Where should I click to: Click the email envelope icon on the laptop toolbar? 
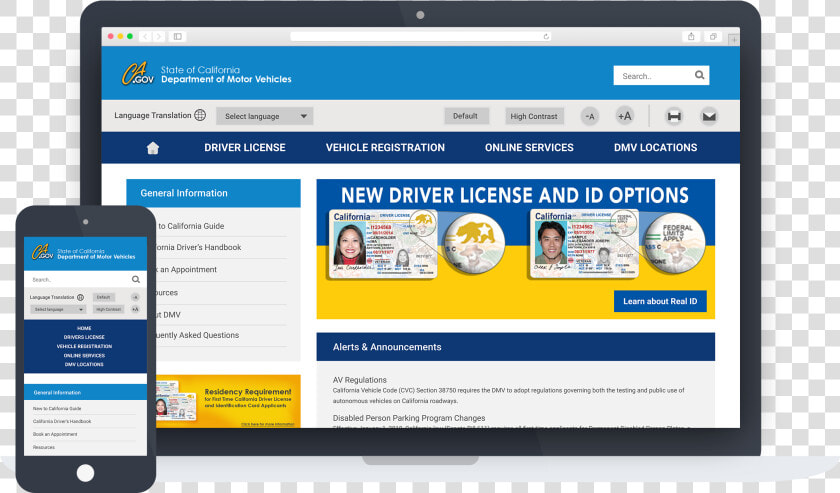pos(709,116)
